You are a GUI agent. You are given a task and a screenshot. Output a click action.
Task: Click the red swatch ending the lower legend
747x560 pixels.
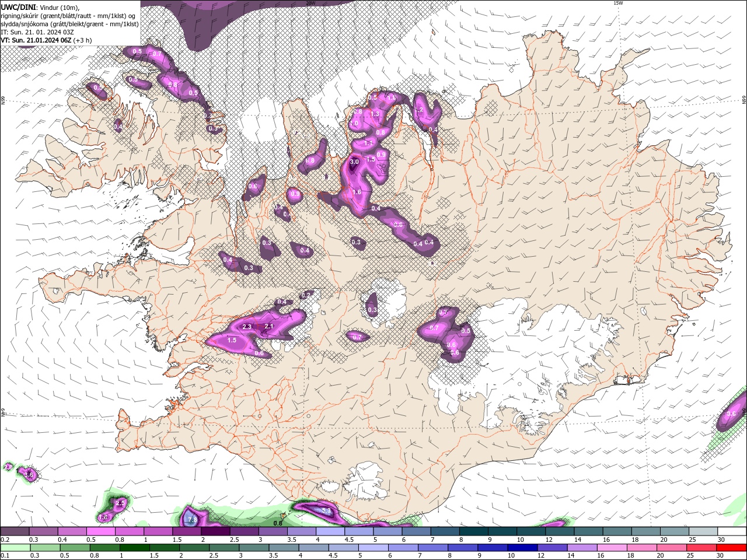tap(731, 548)
